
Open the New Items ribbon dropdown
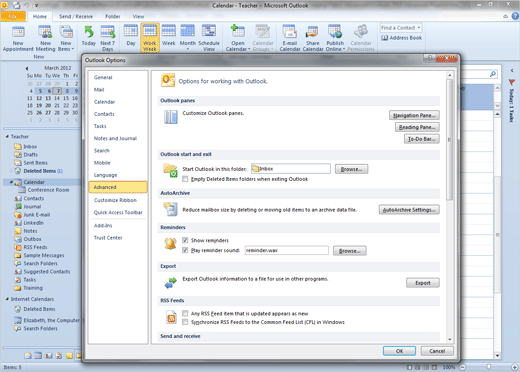(x=66, y=39)
